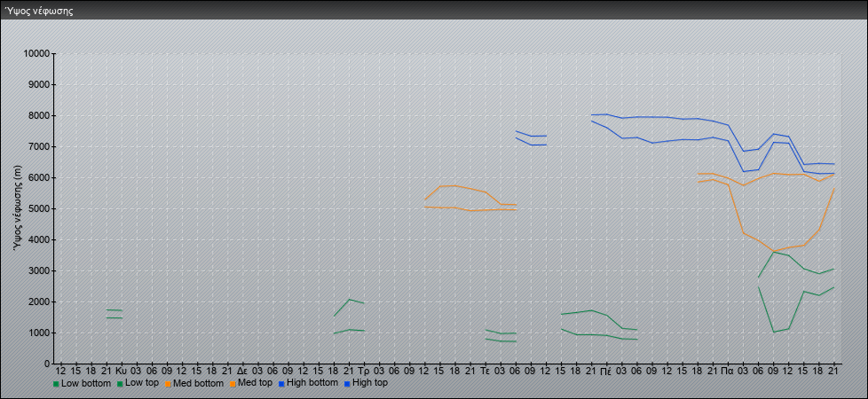
Task: Click the orange swatch beside Med top
Action: pyautogui.click(x=231, y=384)
